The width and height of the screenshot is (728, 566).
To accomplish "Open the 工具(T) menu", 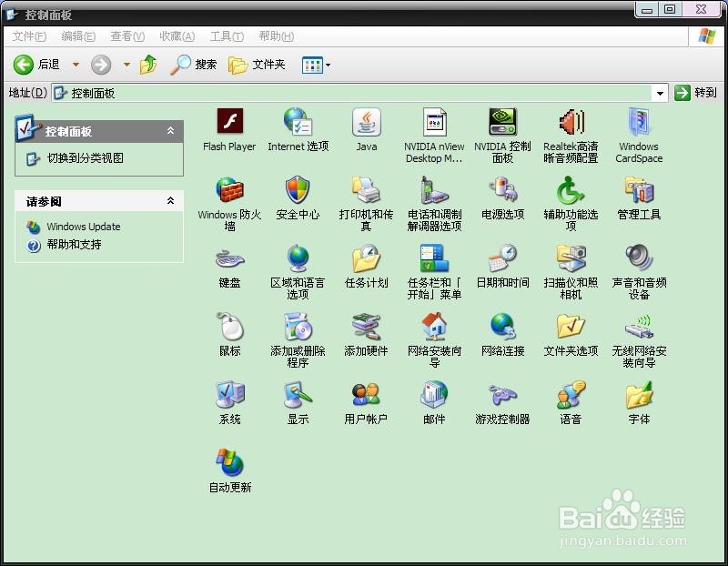I will [227, 36].
